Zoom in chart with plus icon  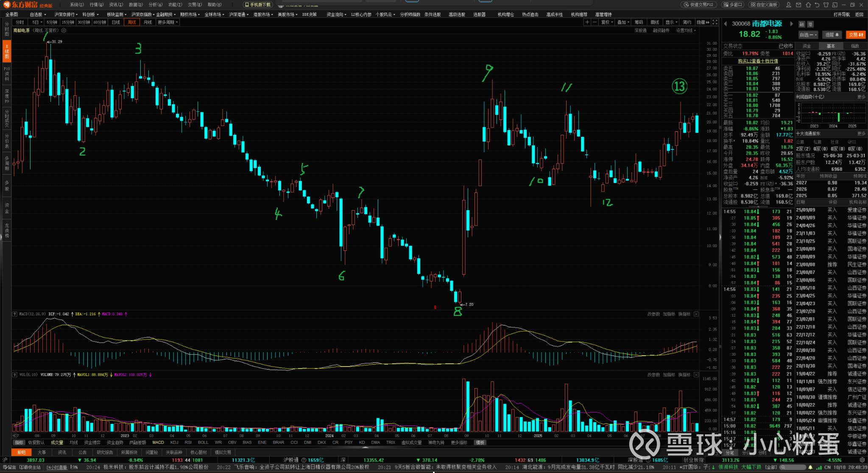587,22
